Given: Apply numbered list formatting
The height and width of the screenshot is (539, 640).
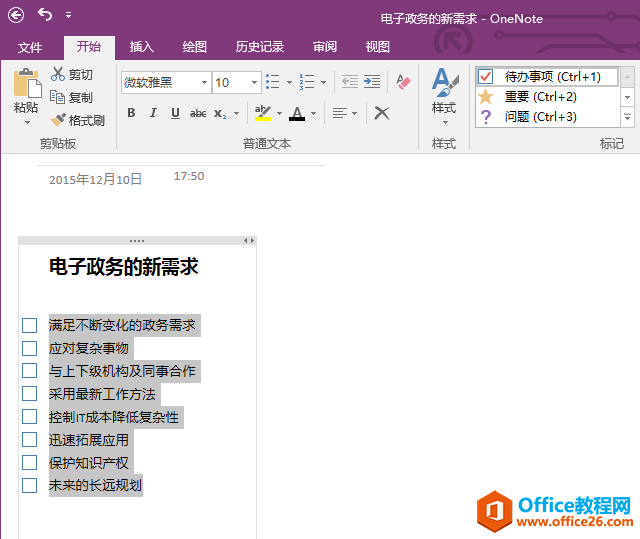Looking at the screenshot, I should 307,82.
